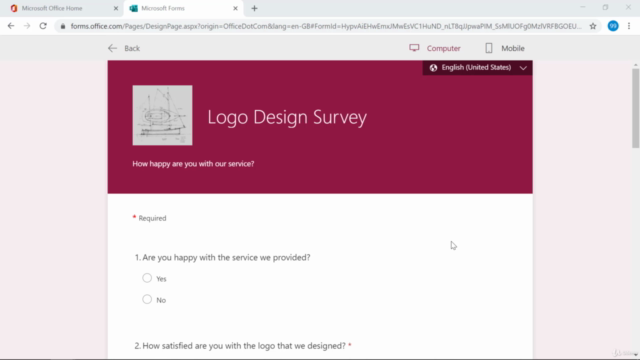Restore down the browser window

click(x=605, y=7)
